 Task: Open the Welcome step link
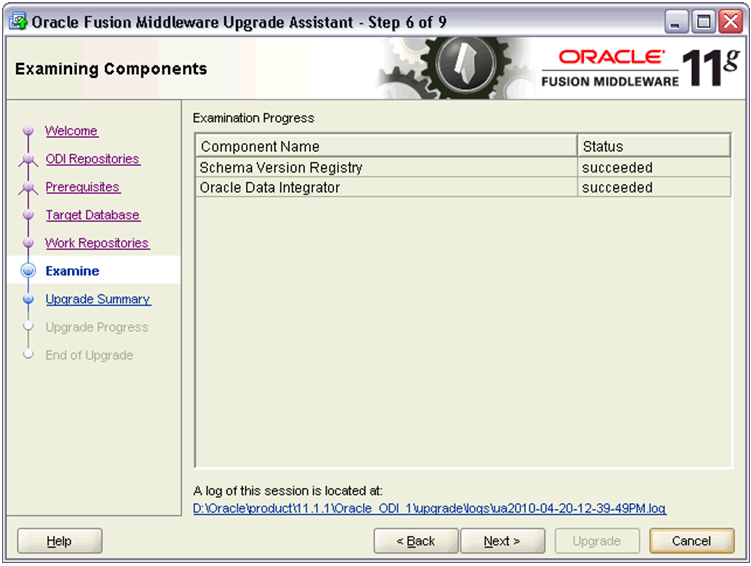click(71, 131)
